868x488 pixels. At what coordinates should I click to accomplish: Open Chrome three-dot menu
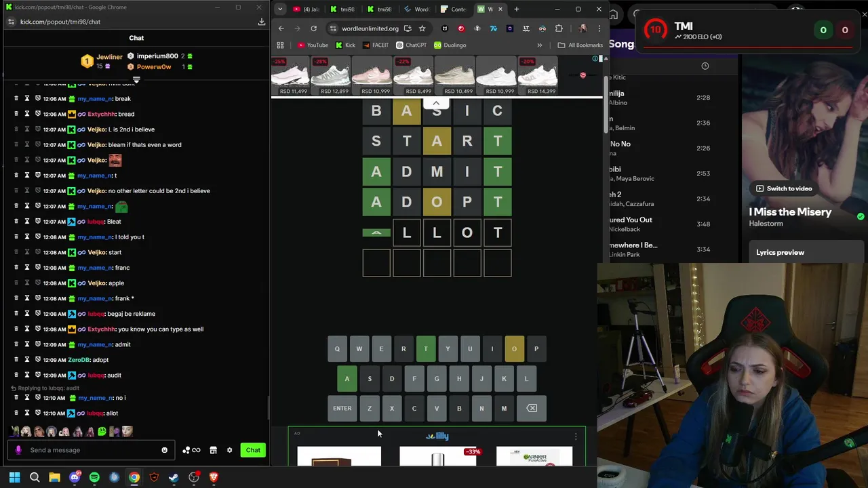[x=599, y=28]
